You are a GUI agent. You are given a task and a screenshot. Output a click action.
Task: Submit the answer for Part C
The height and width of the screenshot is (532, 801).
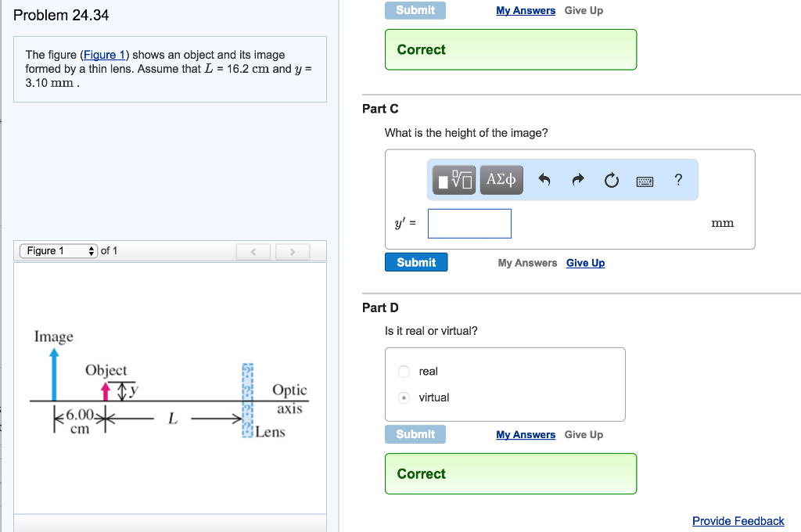(x=416, y=262)
